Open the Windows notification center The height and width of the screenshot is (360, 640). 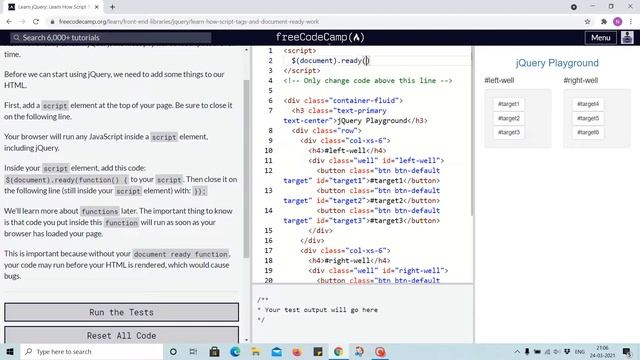click(627, 351)
